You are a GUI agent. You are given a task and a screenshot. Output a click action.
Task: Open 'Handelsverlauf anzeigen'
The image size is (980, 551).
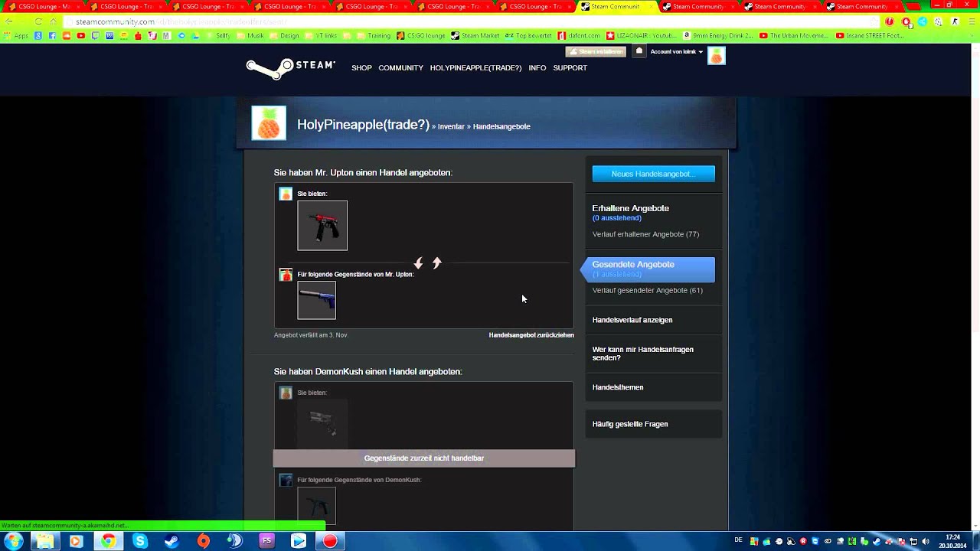pyautogui.click(x=632, y=320)
